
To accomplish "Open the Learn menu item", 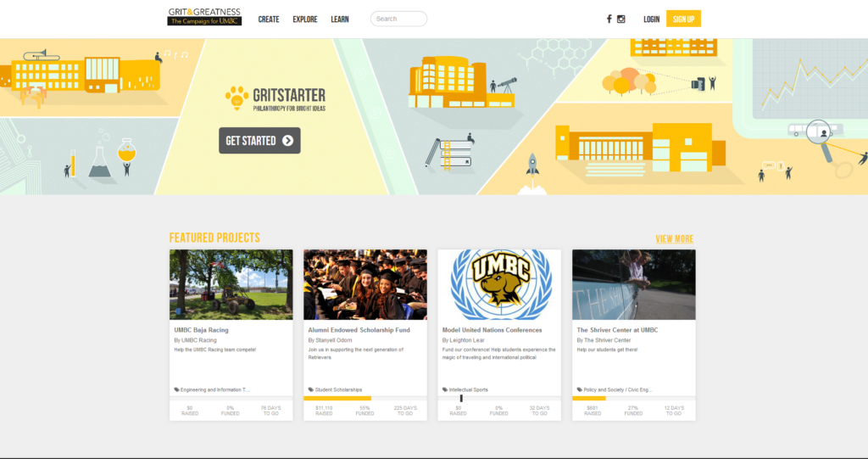I will click(x=340, y=20).
